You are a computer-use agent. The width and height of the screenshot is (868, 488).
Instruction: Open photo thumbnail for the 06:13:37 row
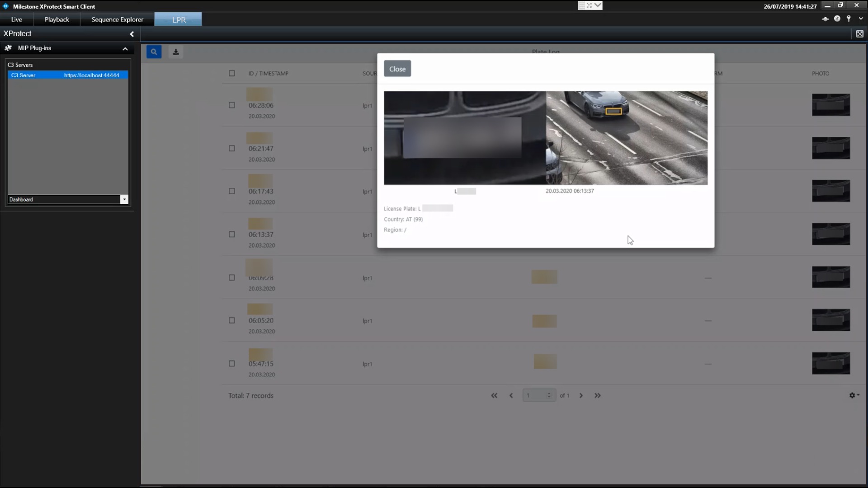tap(831, 234)
